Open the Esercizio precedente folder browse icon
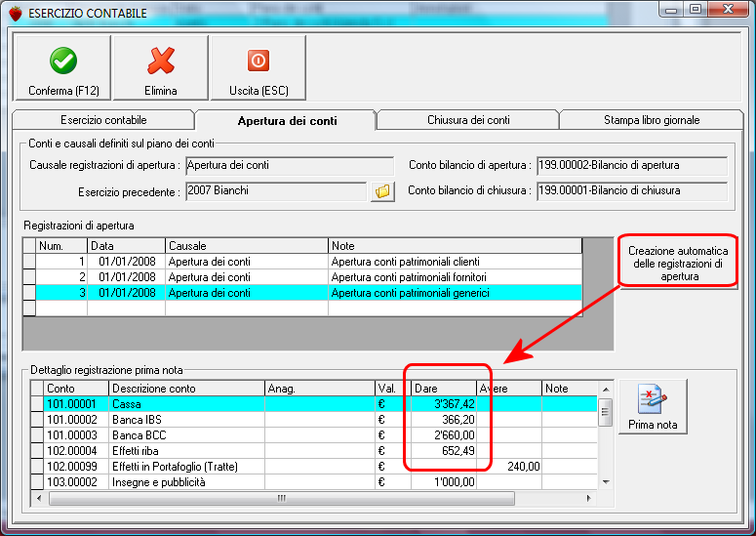The height and width of the screenshot is (536, 756). click(382, 191)
